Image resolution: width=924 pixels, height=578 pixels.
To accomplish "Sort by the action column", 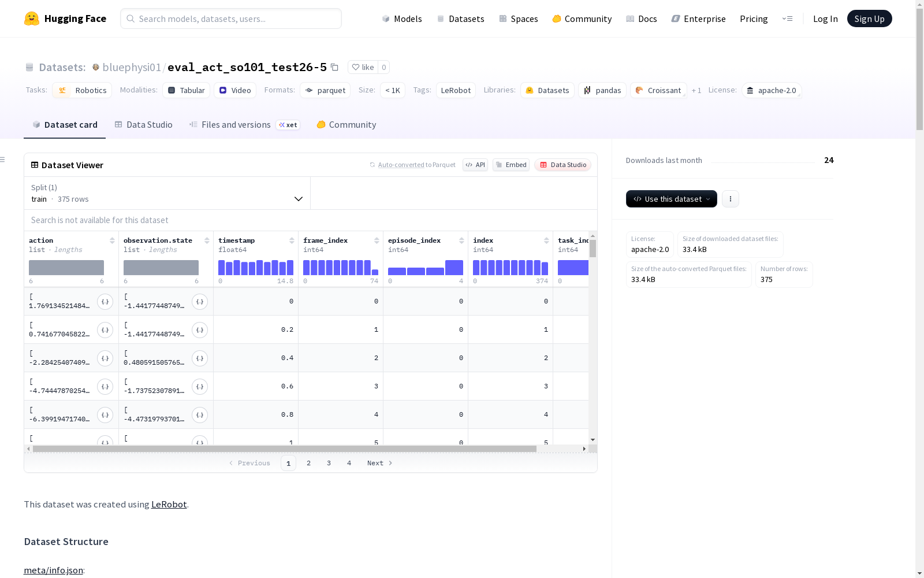I will (x=112, y=240).
